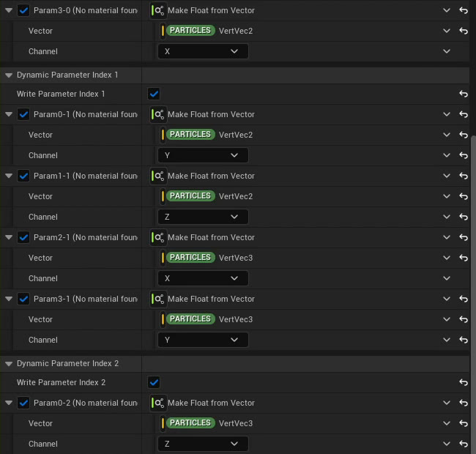Image resolution: width=476 pixels, height=454 pixels.
Task: Click PARTICLES VertVec3 binding under Param0-2
Action: pyautogui.click(x=209, y=423)
